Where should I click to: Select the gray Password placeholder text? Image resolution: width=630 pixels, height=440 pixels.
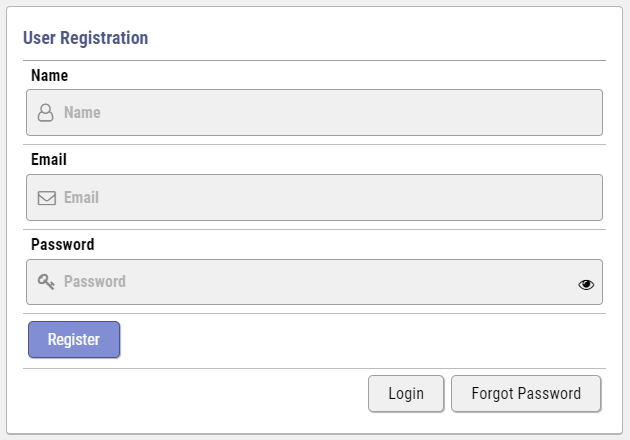95,281
